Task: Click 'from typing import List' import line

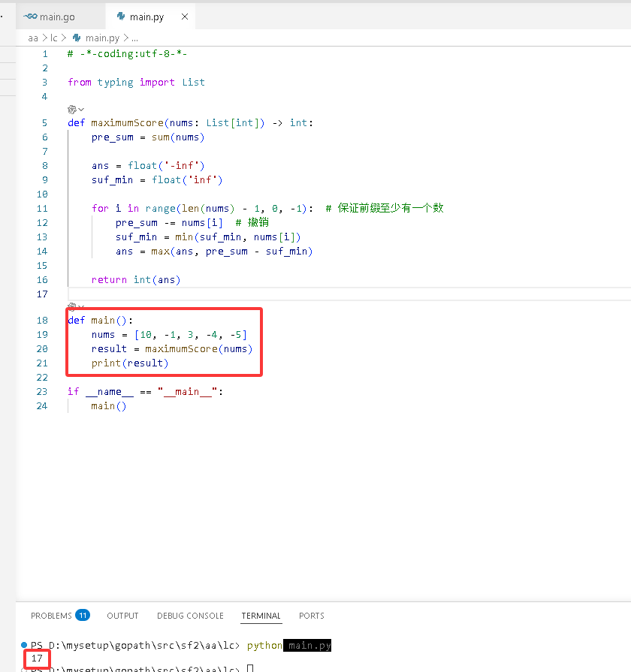Action: point(136,83)
